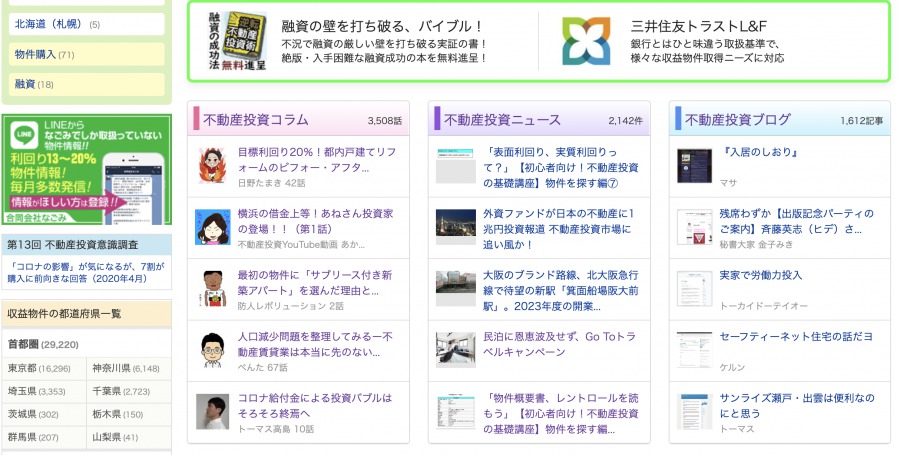Click the 防人レボリューション author avatar
The height and width of the screenshot is (455, 900).
pos(213,289)
